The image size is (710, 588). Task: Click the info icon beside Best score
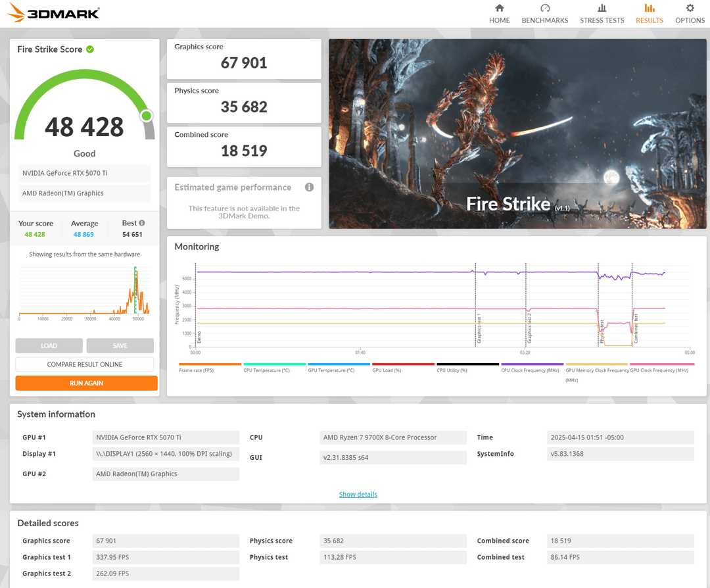coord(142,223)
